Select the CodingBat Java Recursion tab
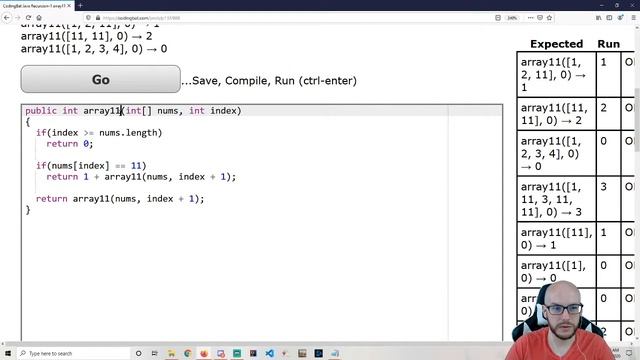This screenshot has width=640, height=360. [x=37, y=6]
